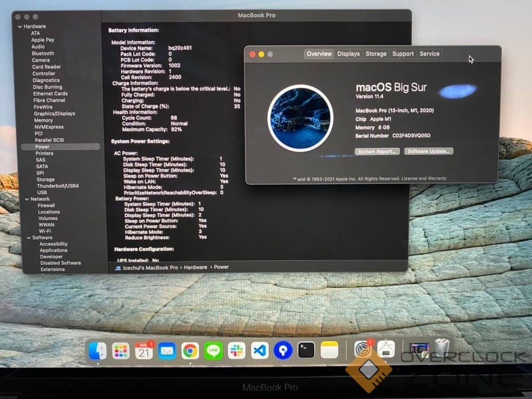This screenshot has width=532, height=399.
Task: Switch to the Displays tab
Action: pyautogui.click(x=348, y=54)
